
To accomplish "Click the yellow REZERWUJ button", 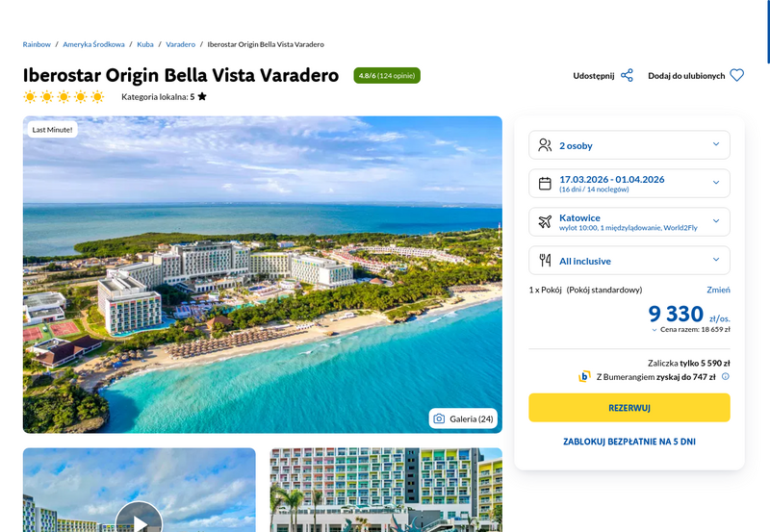I will pyautogui.click(x=629, y=407).
